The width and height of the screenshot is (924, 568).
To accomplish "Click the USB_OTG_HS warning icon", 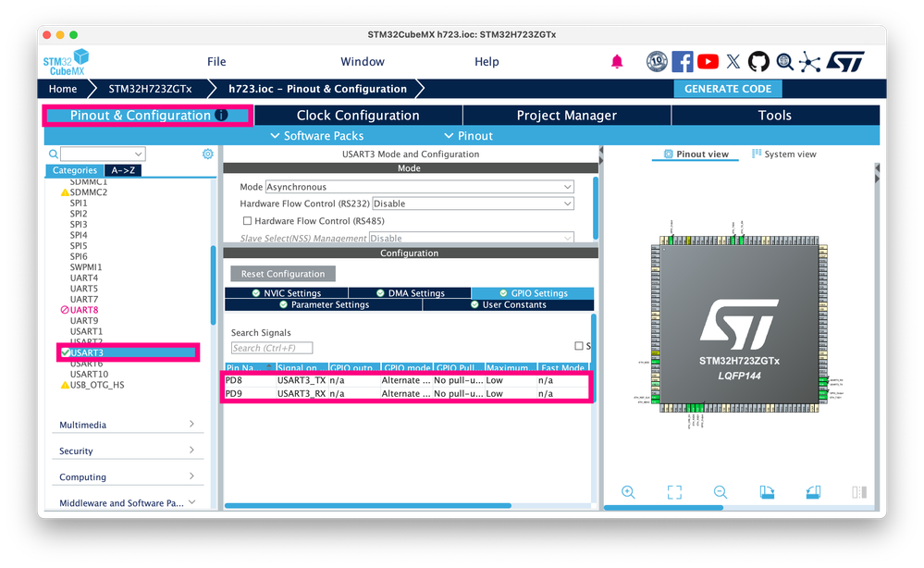I will [65, 386].
